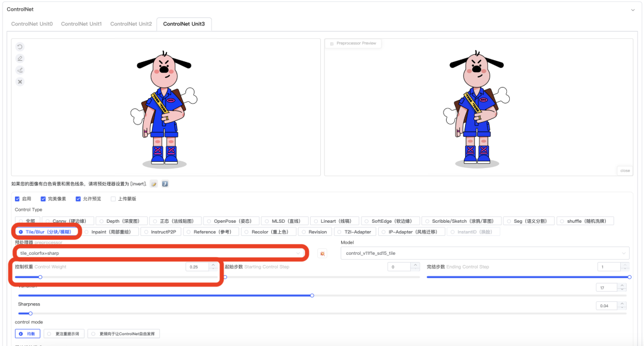The width and height of the screenshot is (644, 346).
Task: Increase Starting Control Step with up arrow
Action: click(415, 265)
